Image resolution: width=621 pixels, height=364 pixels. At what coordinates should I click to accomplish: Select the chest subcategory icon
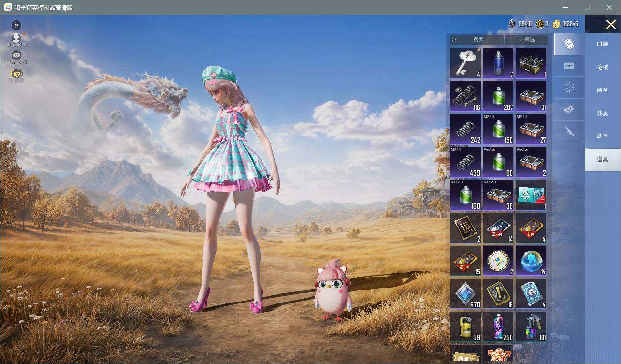[x=569, y=66]
